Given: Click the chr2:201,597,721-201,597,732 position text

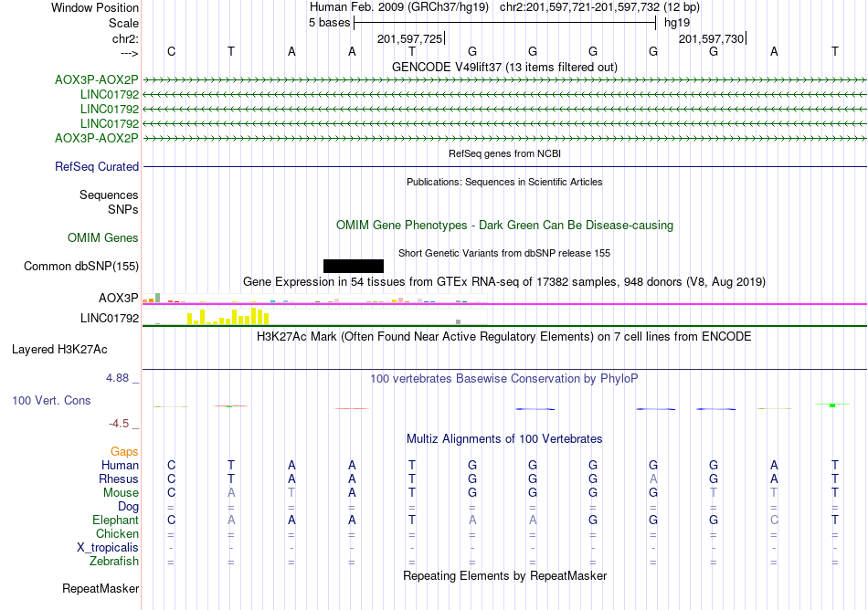Looking at the screenshot, I should 579,7.
